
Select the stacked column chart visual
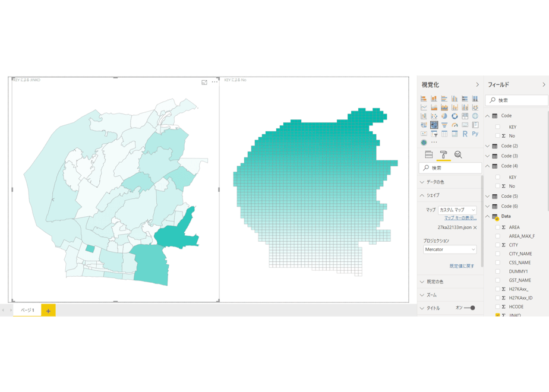coord(434,99)
